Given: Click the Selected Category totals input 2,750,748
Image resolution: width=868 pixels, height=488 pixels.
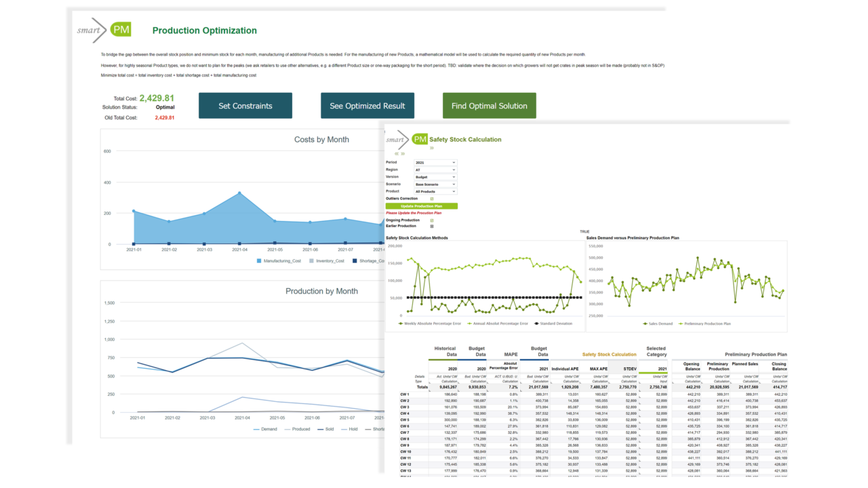Looking at the screenshot, I should (657, 387).
